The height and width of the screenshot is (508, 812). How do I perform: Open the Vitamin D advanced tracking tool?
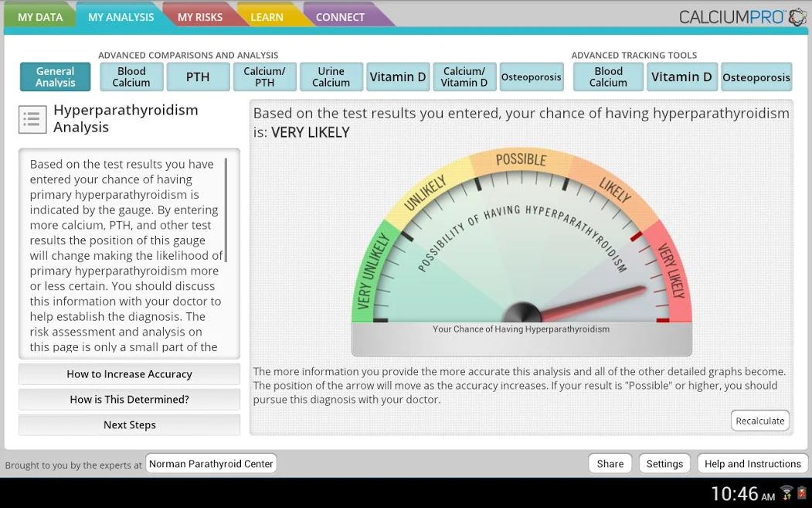coord(681,77)
